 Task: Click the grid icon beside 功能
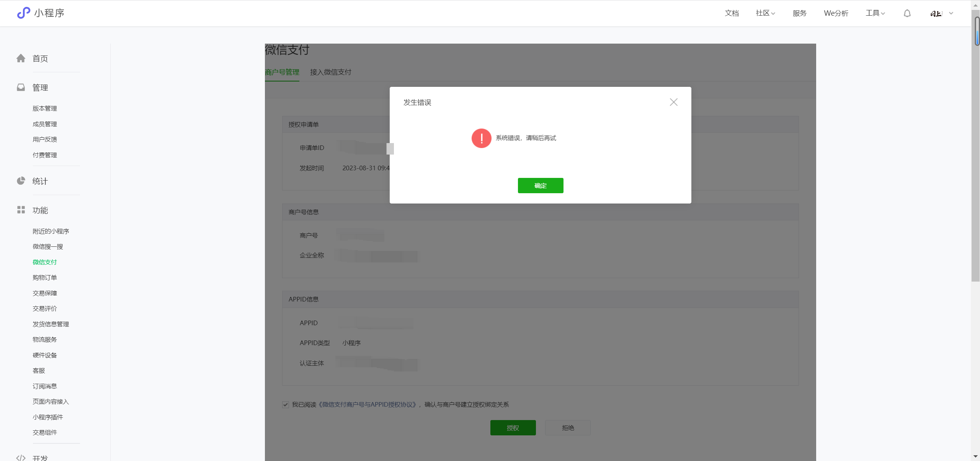pos(21,210)
